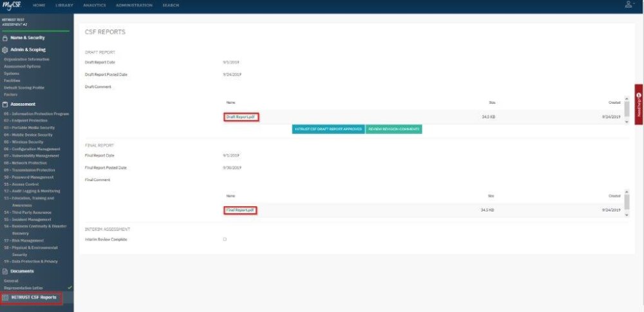Screen dimensions: 644x312
Task: Click HITRUST CSF Draft Report Approved button
Action: (328, 129)
